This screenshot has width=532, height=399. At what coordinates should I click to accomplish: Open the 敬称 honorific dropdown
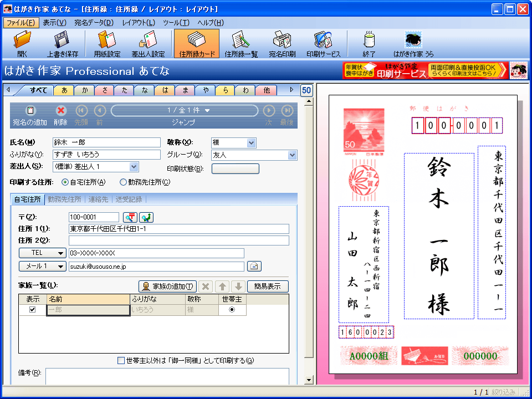coord(252,143)
